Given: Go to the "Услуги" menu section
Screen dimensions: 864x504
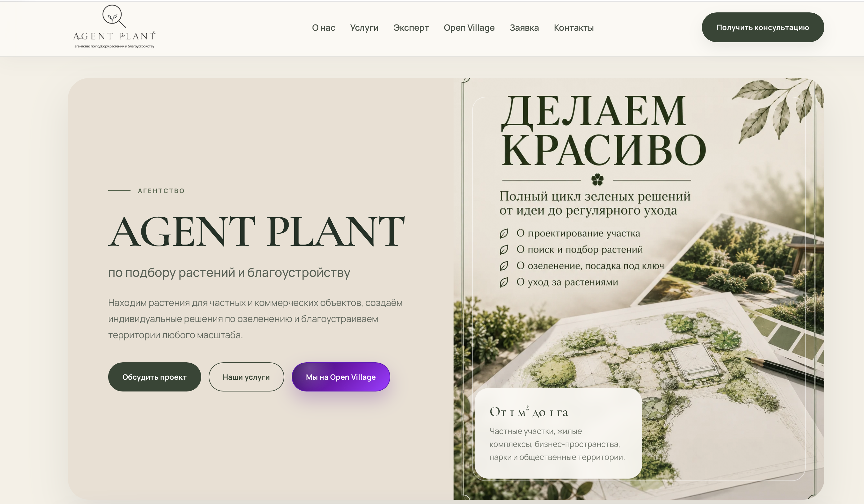Looking at the screenshot, I should [x=364, y=28].
